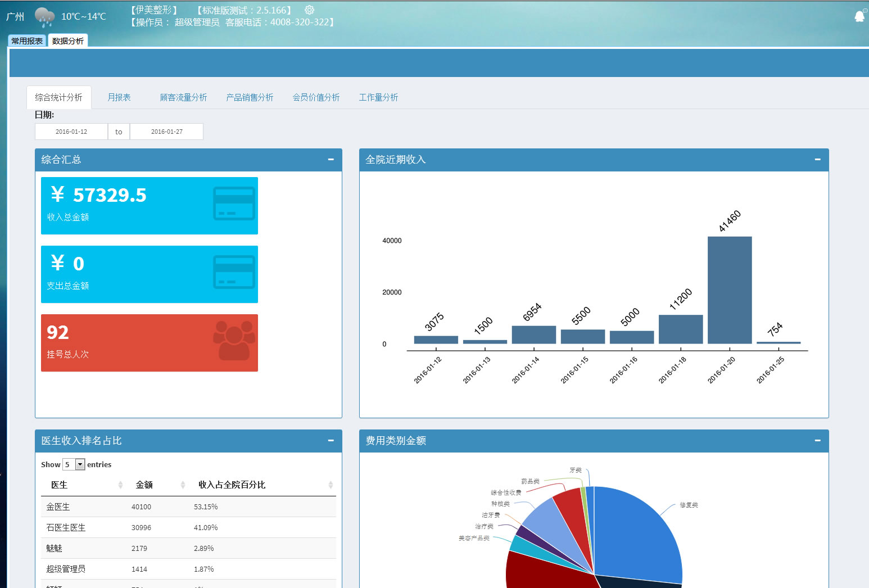Screen dimensions: 869x588
Task: Collapse the 综合汇总 panel
Action: 331,160
